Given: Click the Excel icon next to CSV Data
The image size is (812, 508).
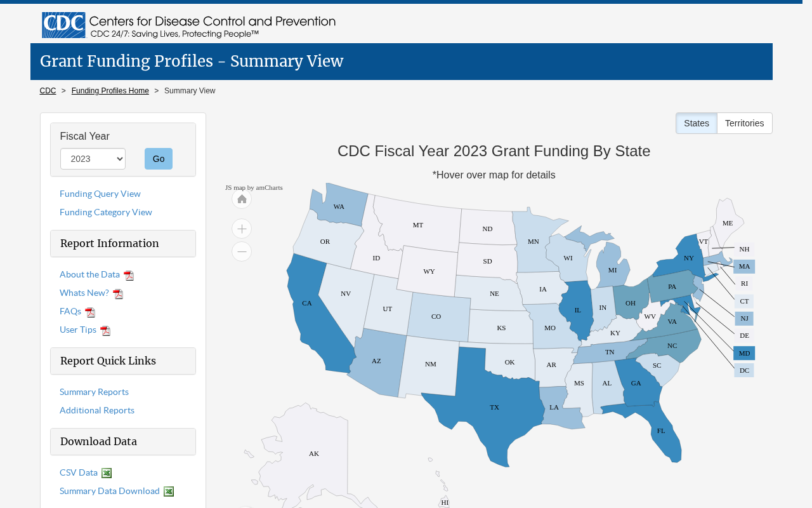Looking at the screenshot, I should pos(107,473).
